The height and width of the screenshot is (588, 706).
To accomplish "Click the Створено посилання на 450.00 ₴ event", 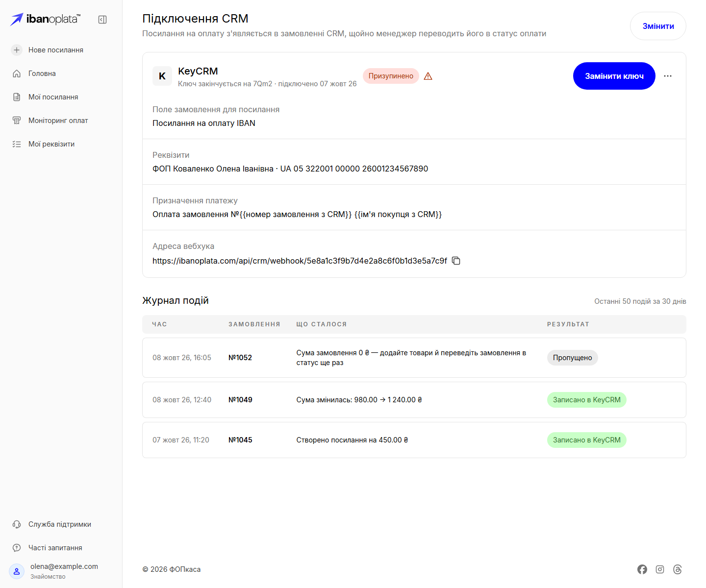I will pyautogui.click(x=352, y=440).
